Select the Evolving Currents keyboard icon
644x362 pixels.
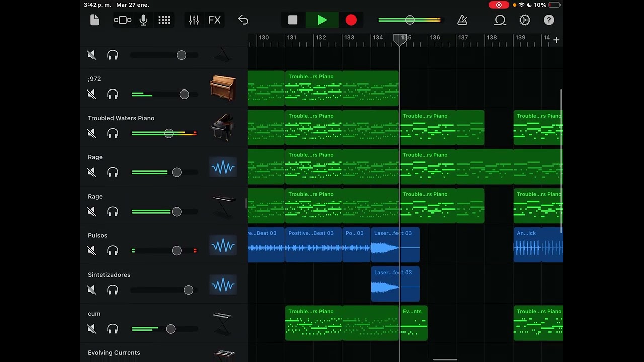click(224, 355)
